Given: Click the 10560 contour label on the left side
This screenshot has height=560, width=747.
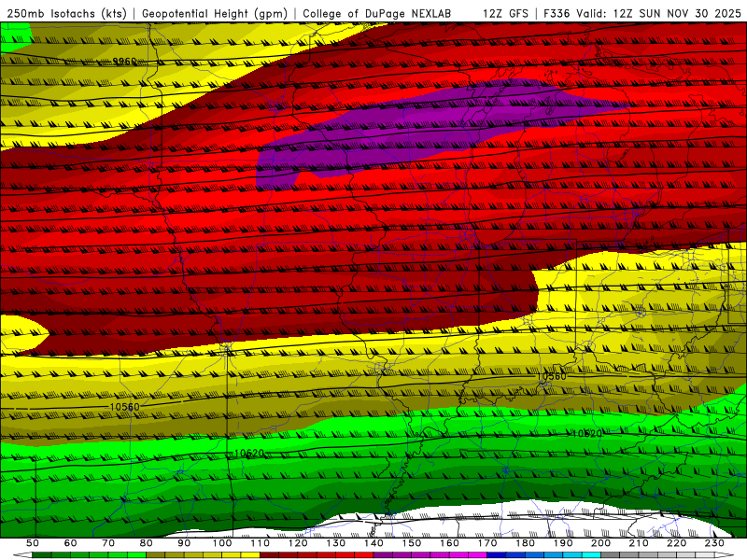Looking at the screenshot, I should (124, 407).
